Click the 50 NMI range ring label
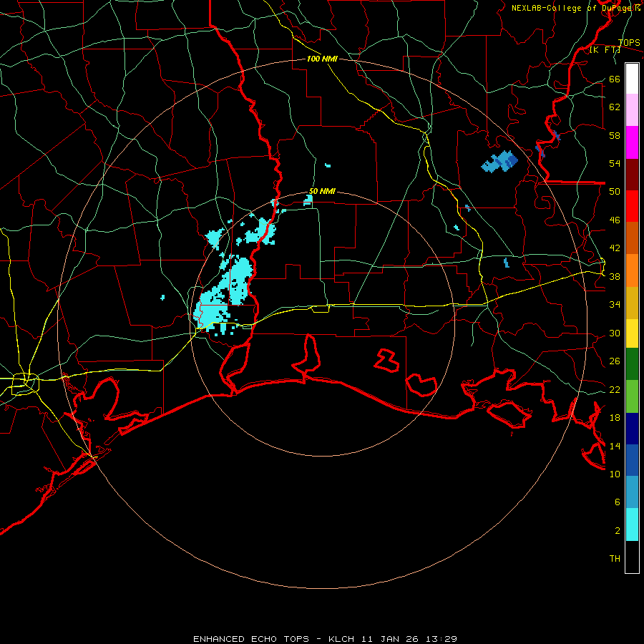 click(x=322, y=191)
